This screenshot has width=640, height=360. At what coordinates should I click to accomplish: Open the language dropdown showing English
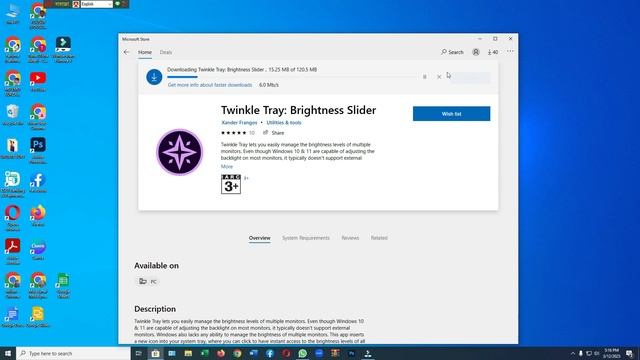(96, 4)
